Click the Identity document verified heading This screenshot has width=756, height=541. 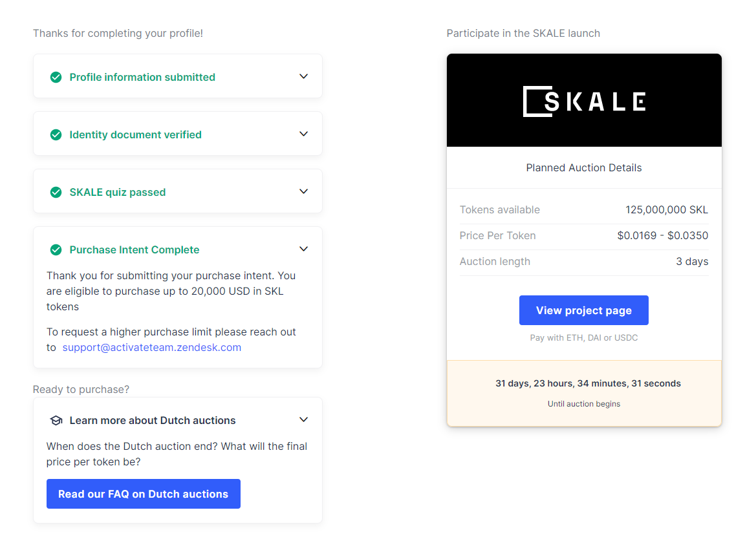point(136,135)
